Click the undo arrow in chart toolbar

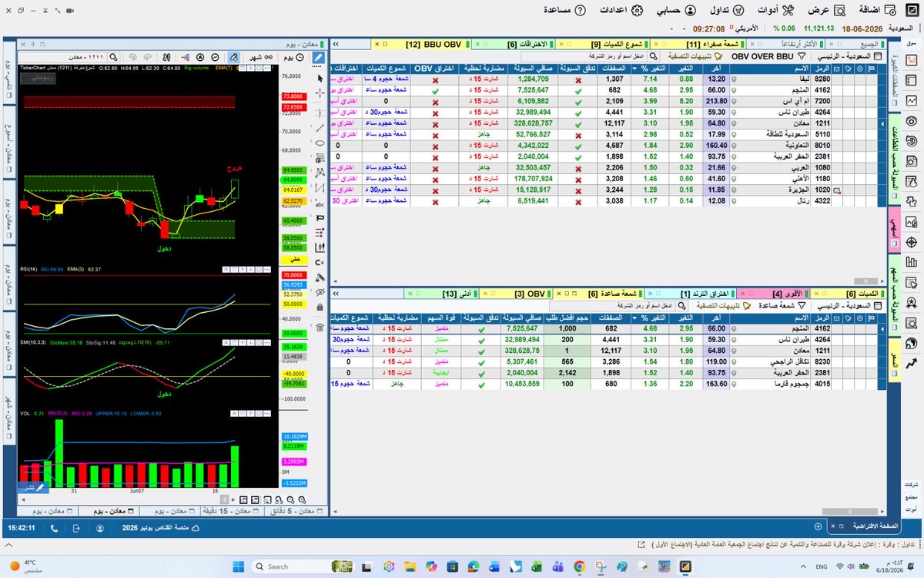(x=133, y=57)
